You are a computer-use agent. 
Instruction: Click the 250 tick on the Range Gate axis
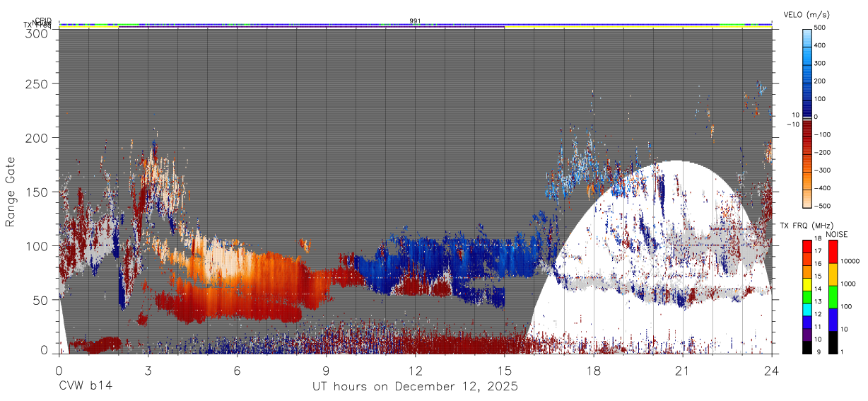(37, 84)
